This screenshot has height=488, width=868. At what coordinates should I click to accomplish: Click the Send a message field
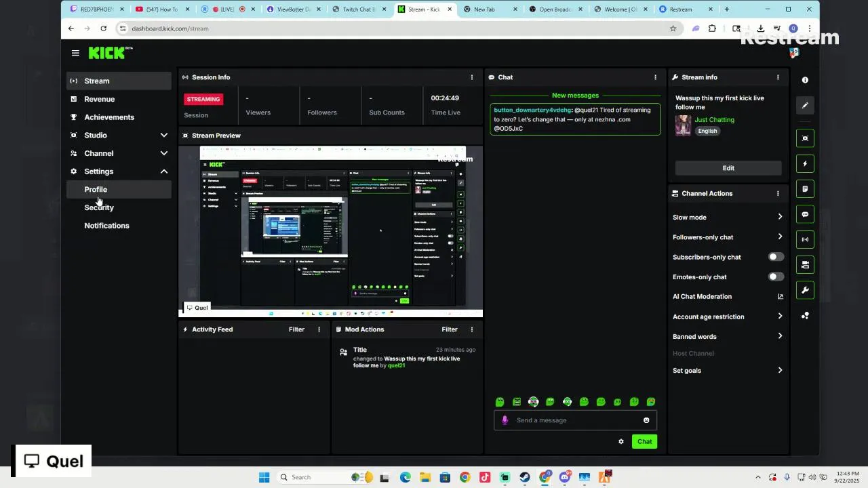(x=575, y=420)
